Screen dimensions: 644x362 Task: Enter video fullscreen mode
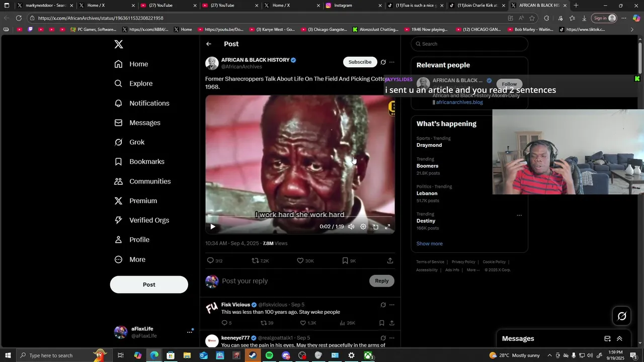(387, 227)
